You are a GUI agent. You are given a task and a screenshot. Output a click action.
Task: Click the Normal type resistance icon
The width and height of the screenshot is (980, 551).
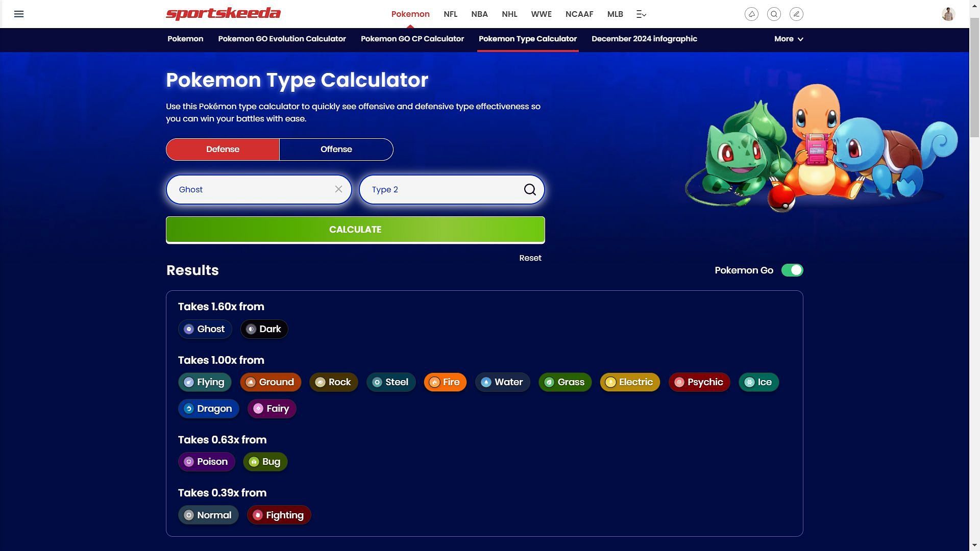[188, 515]
